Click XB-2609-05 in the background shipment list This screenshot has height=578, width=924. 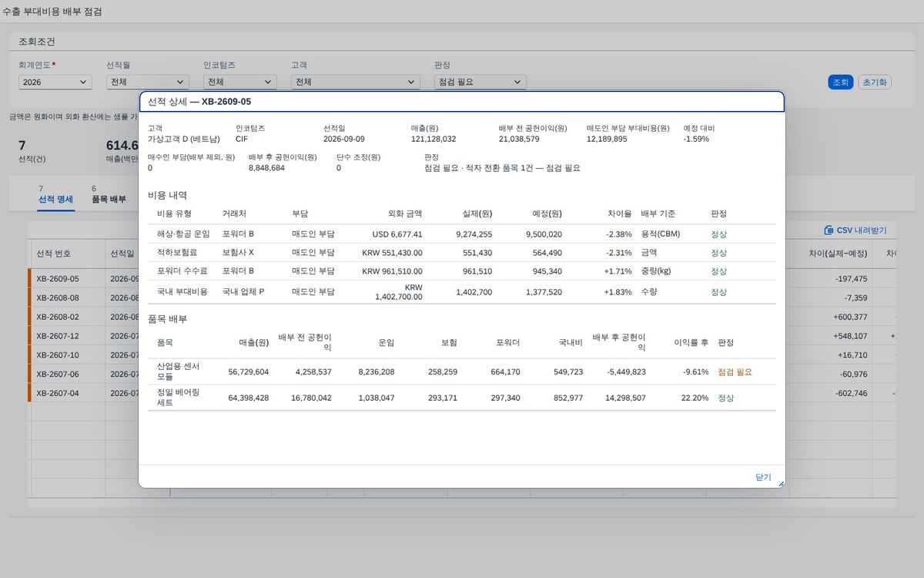58,279
